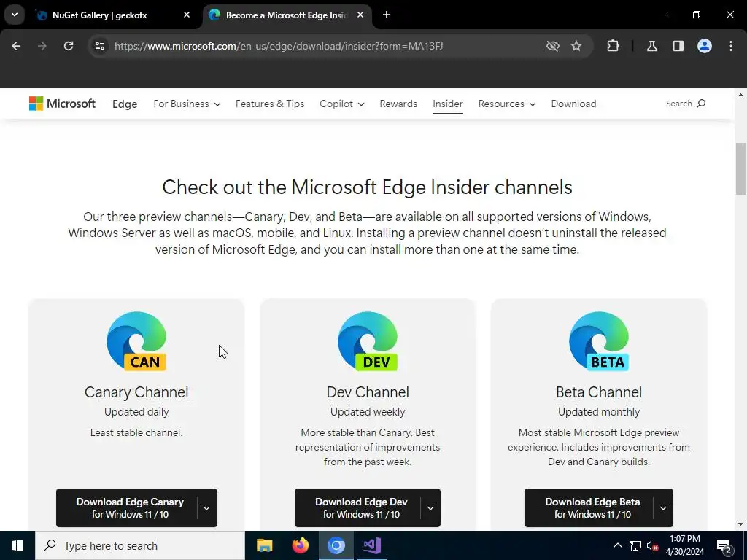747x560 pixels.
Task: Open the notification center icon
Action: tap(724, 545)
